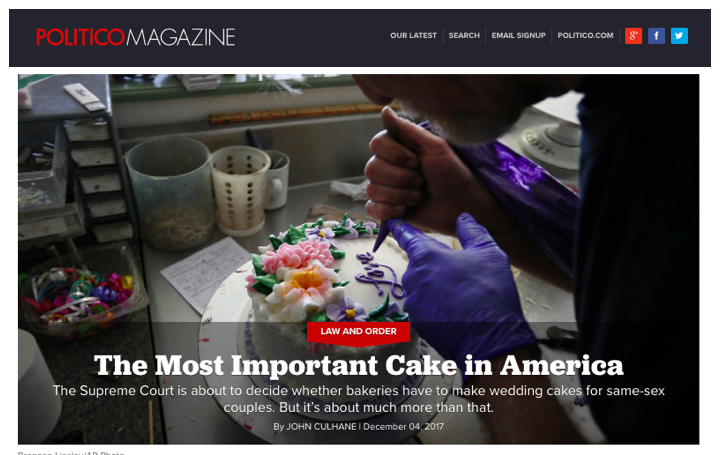Image resolution: width=723 pixels, height=455 pixels.
Task: Select SEARCH in the top navigation
Action: [x=464, y=35]
